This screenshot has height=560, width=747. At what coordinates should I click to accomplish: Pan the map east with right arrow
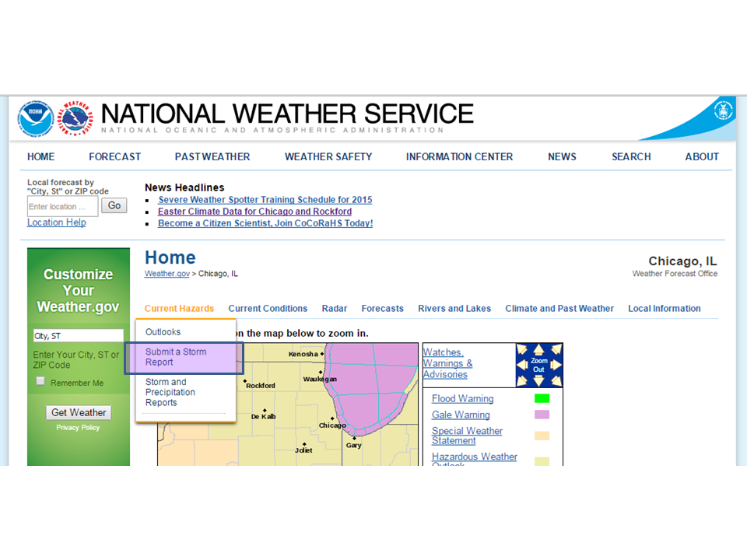(x=556, y=366)
